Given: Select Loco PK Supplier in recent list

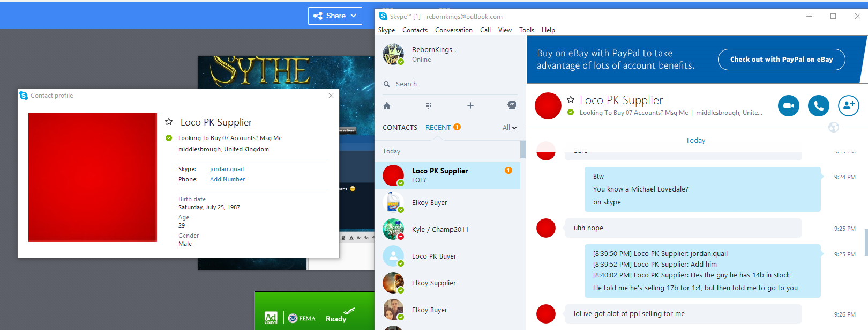Looking at the screenshot, I should [447, 175].
